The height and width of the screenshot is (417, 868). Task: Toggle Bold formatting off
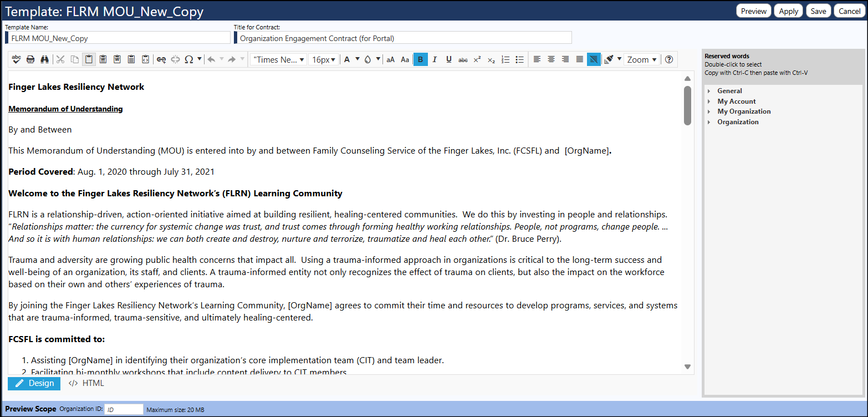pos(421,59)
